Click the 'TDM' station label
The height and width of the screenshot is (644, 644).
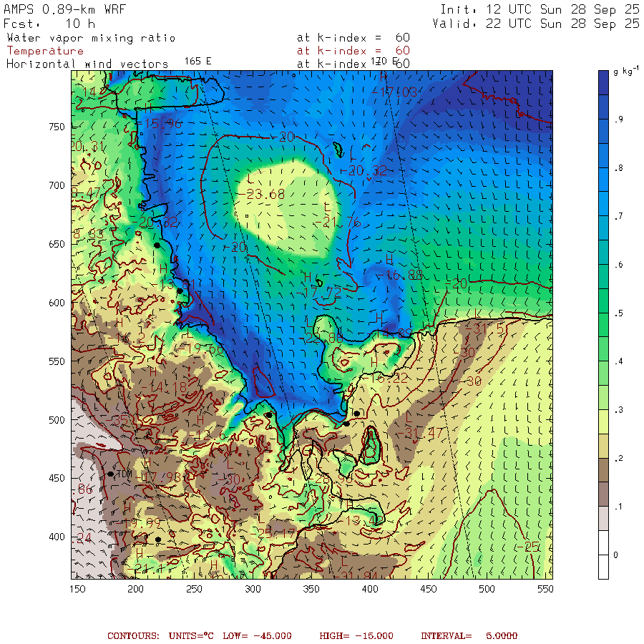pos(125,474)
